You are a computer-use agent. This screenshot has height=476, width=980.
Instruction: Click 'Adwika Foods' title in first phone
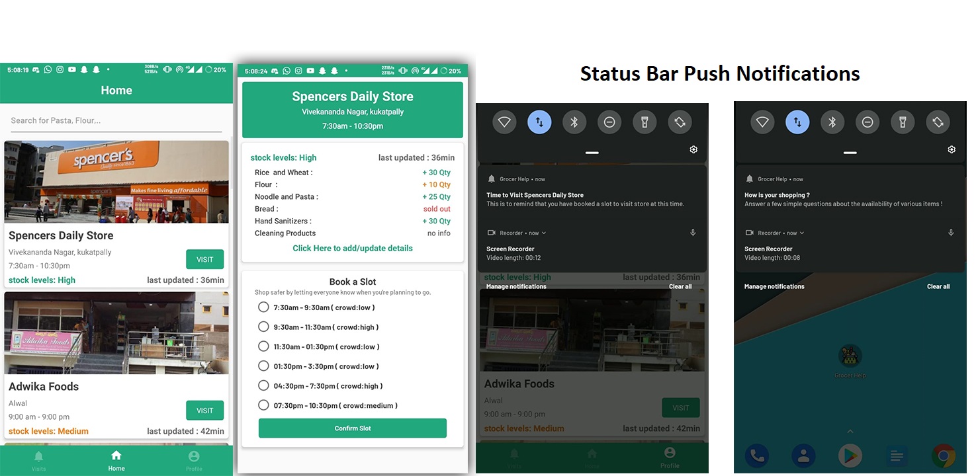44,387
